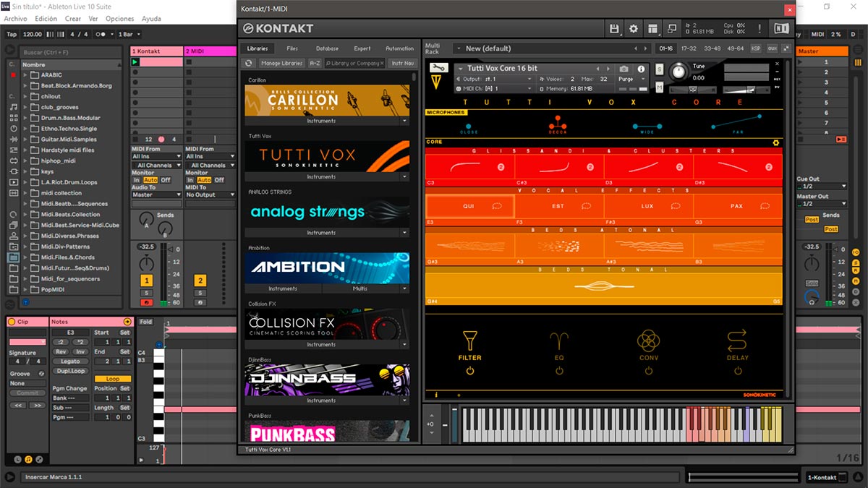Toggle the Delay power button

point(737,371)
